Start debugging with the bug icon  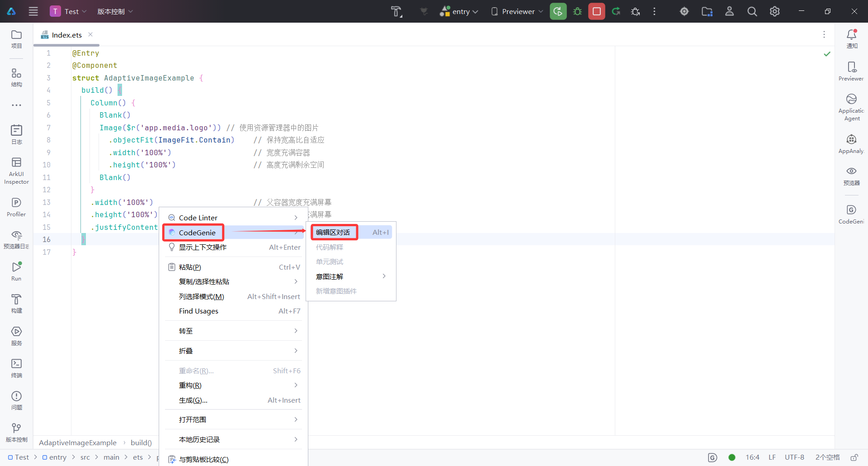click(577, 11)
